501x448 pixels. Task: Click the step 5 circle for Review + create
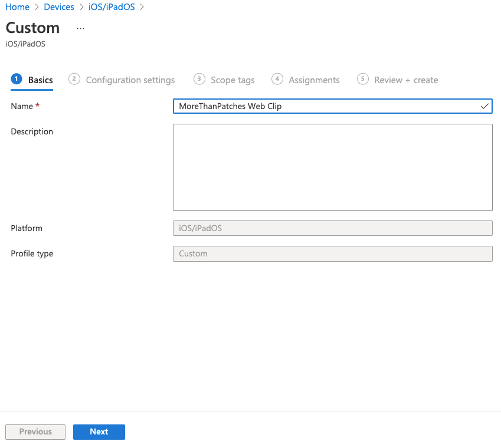click(x=362, y=78)
